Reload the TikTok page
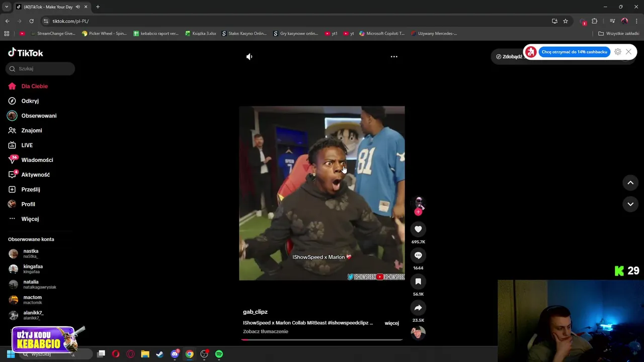The width and height of the screenshot is (644, 362). coord(31,21)
